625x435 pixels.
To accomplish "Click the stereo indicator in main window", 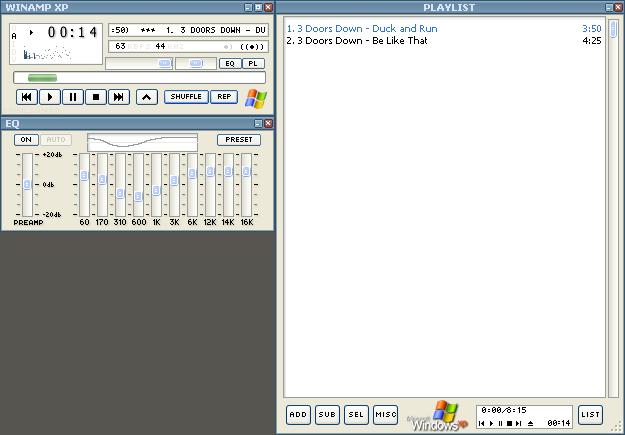I will pyautogui.click(x=252, y=47).
